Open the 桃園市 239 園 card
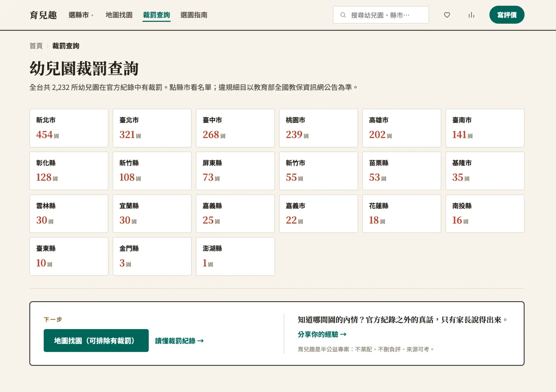556x392 pixels. click(318, 128)
